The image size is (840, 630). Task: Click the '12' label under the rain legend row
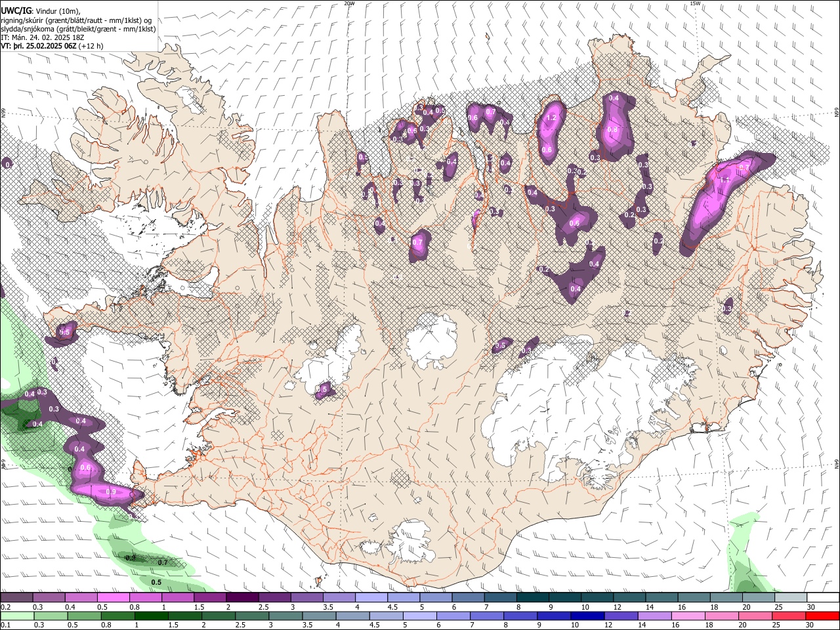(608, 625)
